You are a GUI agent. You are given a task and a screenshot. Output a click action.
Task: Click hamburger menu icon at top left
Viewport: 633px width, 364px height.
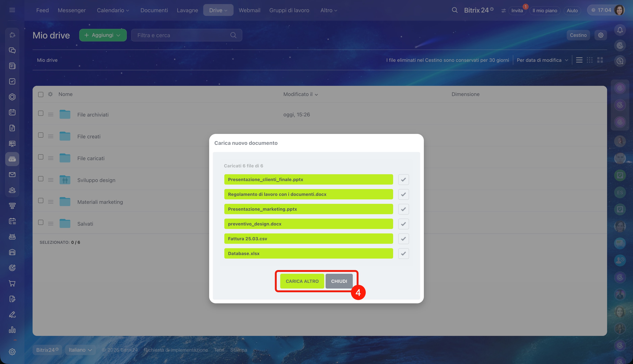click(12, 10)
